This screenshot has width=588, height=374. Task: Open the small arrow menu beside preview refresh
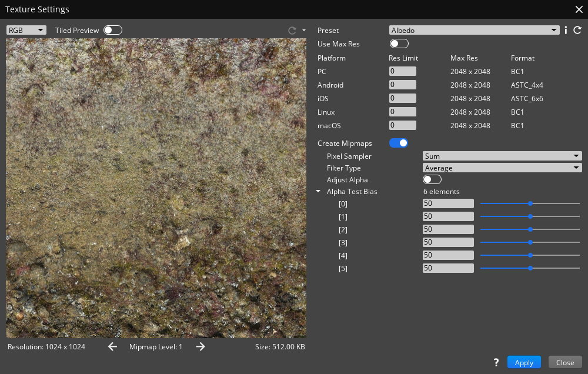[303, 30]
